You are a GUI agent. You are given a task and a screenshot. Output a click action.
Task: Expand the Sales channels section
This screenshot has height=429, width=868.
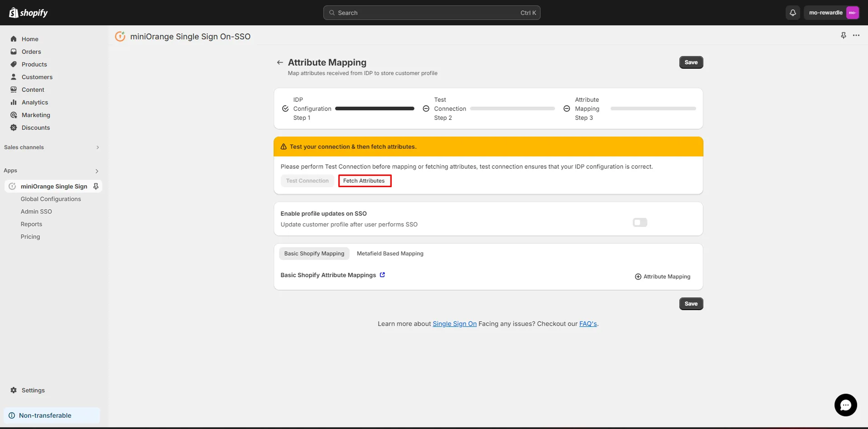[x=97, y=147]
